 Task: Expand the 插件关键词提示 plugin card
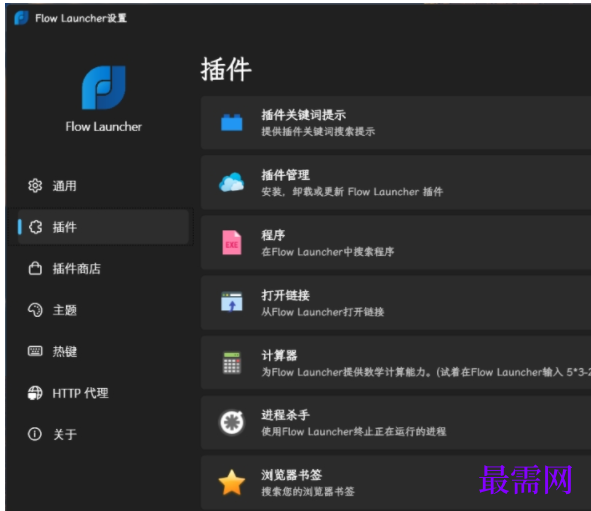(x=396, y=122)
